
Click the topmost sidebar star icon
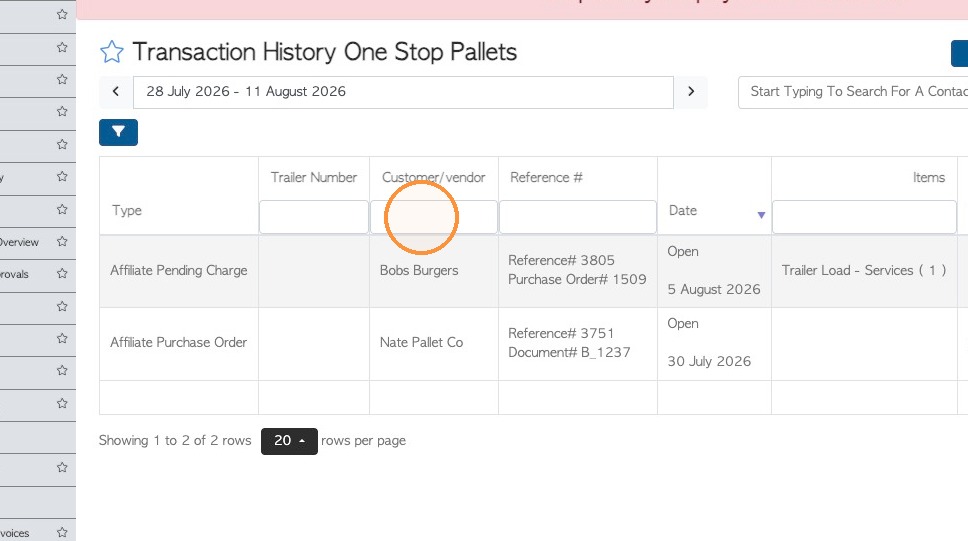62,14
